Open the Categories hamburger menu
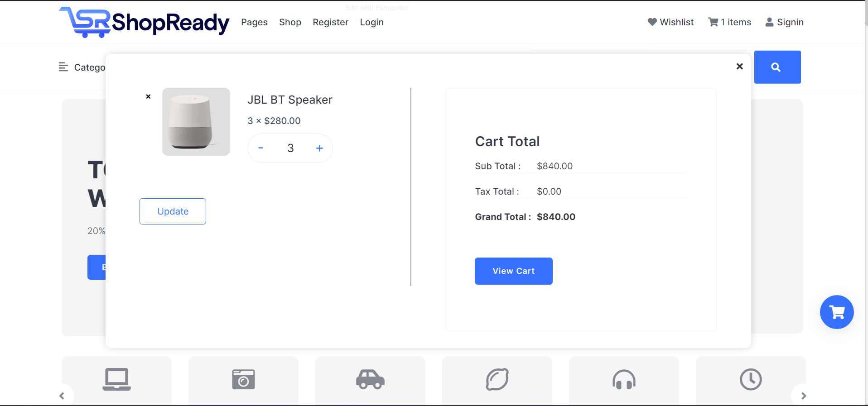Image resolution: width=868 pixels, height=406 pixels. coord(63,67)
